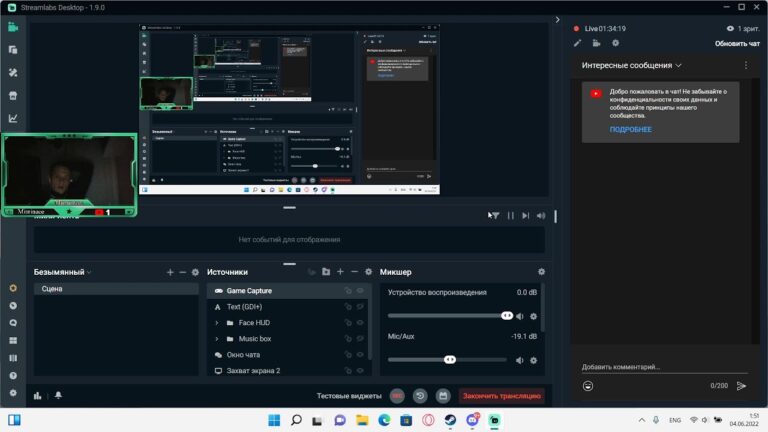768x432 pixels.
Task: Open settings for Mic/Aux audio
Action: (x=533, y=360)
